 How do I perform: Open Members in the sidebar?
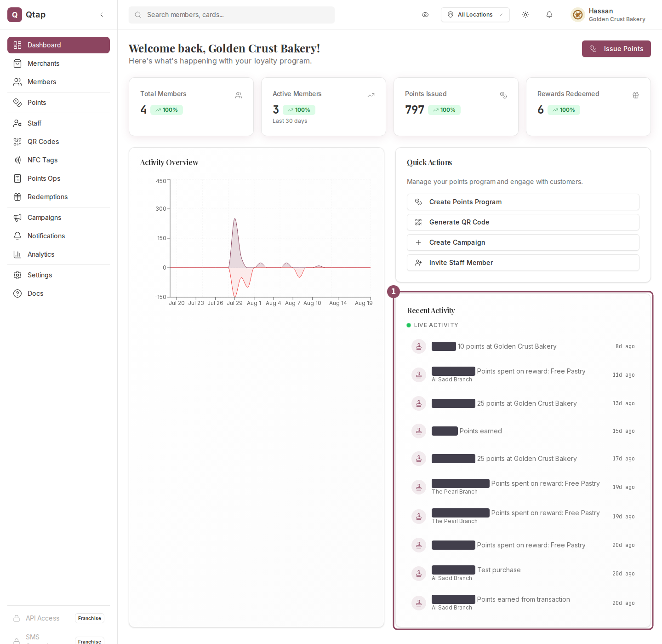pyautogui.click(x=58, y=82)
